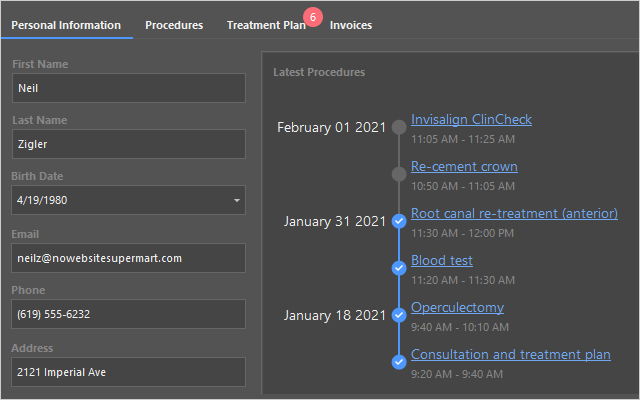Open the Invisalign ClinCheck procedure link
This screenshot has height=400, width=640.
click(471, 119)
